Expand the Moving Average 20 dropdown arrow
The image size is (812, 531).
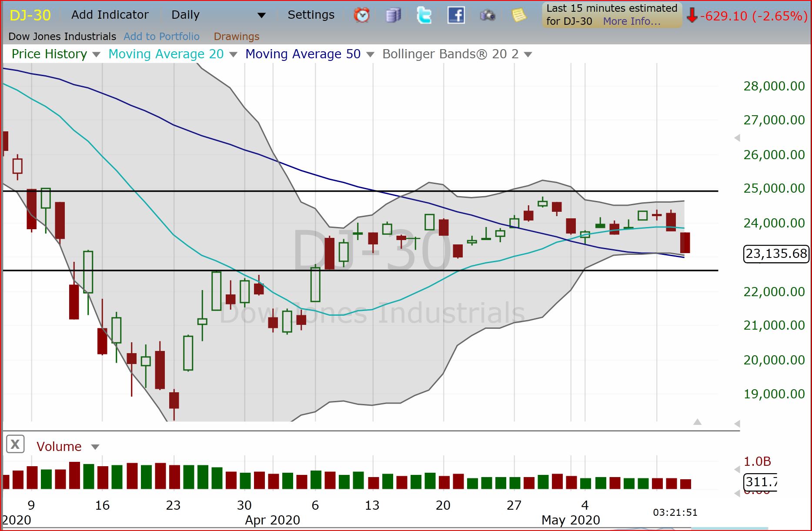pyautogui.click(x=233, y=55)
